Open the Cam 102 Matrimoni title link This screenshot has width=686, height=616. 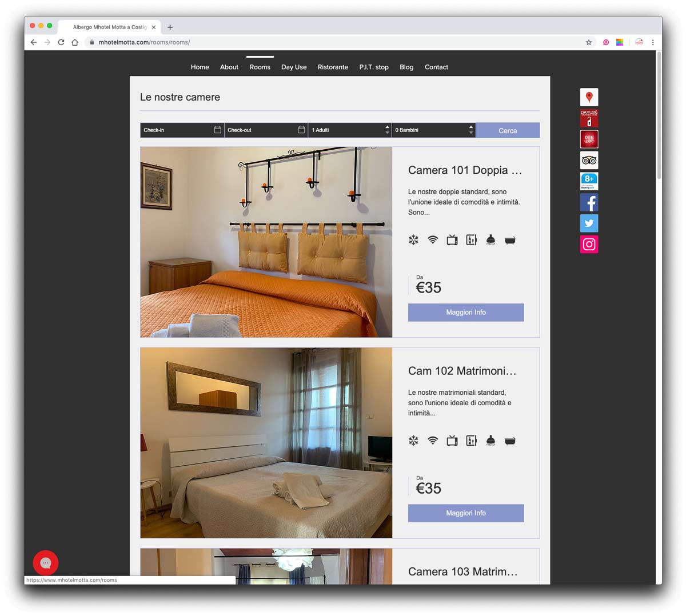[462, 371]
